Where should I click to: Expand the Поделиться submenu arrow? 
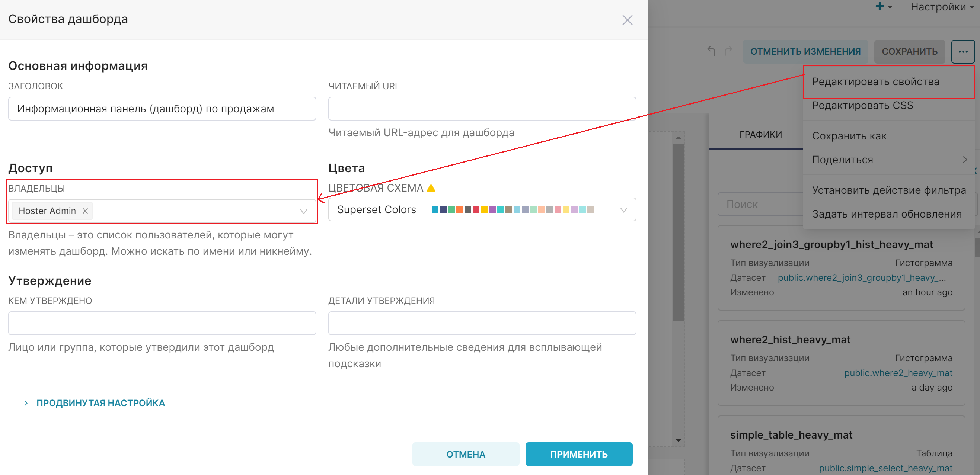pyautogui.click(x=964, y=159)
